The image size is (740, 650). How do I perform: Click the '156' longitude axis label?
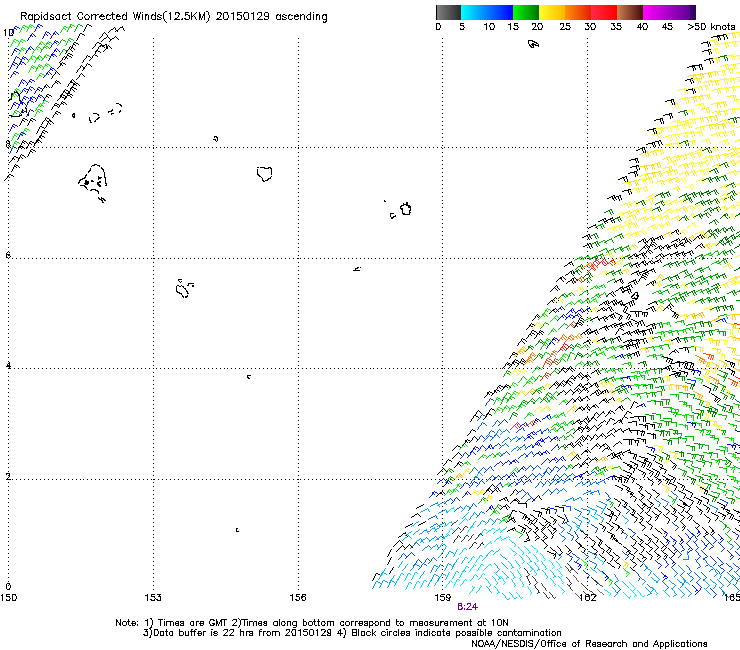[x=298, y=598]
